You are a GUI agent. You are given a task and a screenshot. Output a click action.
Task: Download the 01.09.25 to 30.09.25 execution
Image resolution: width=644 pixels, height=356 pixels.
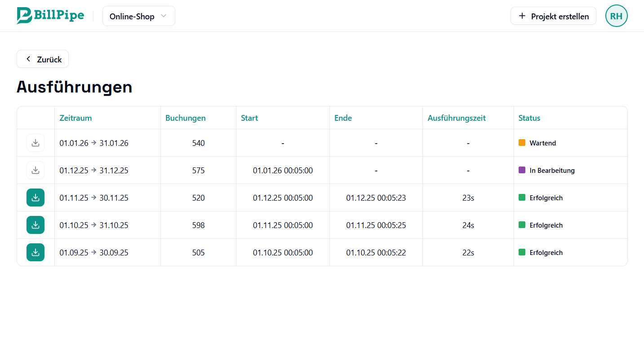tap(36, 252)
